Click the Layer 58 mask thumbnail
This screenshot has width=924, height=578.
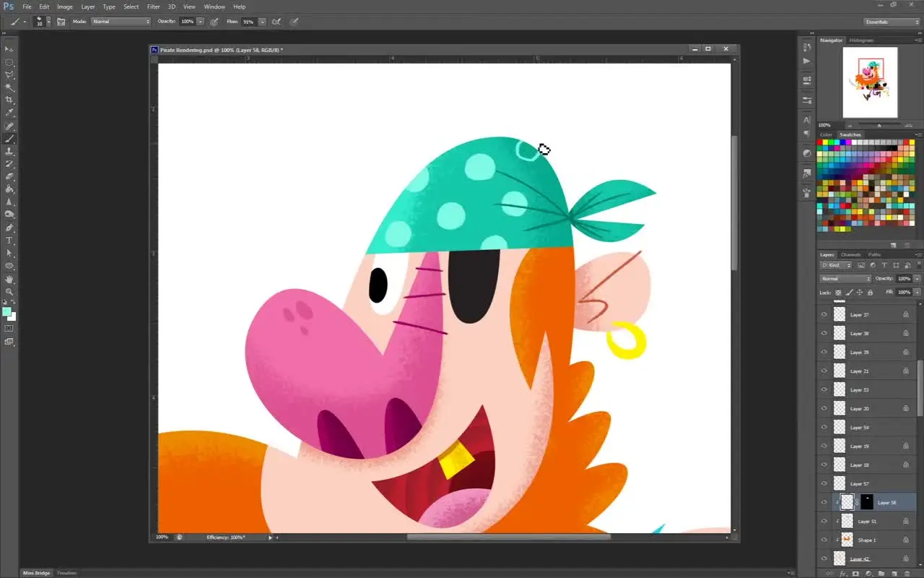click(866, 502)
